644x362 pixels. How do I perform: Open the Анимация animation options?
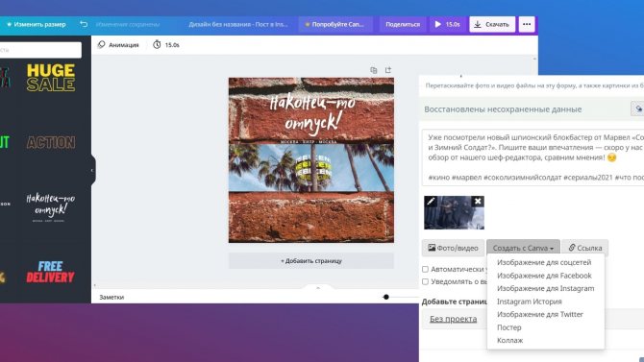click(118, 45)
